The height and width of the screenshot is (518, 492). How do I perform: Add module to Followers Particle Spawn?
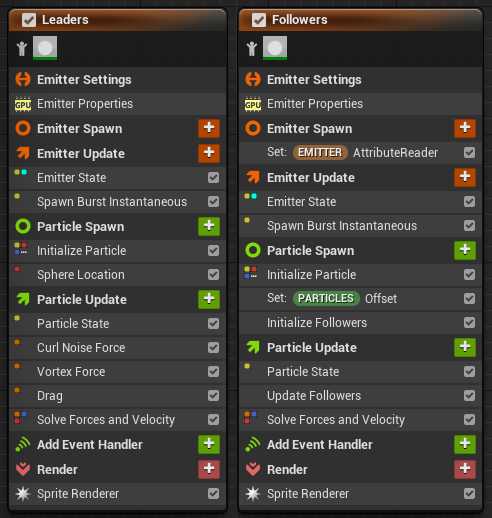pos(465,250)
